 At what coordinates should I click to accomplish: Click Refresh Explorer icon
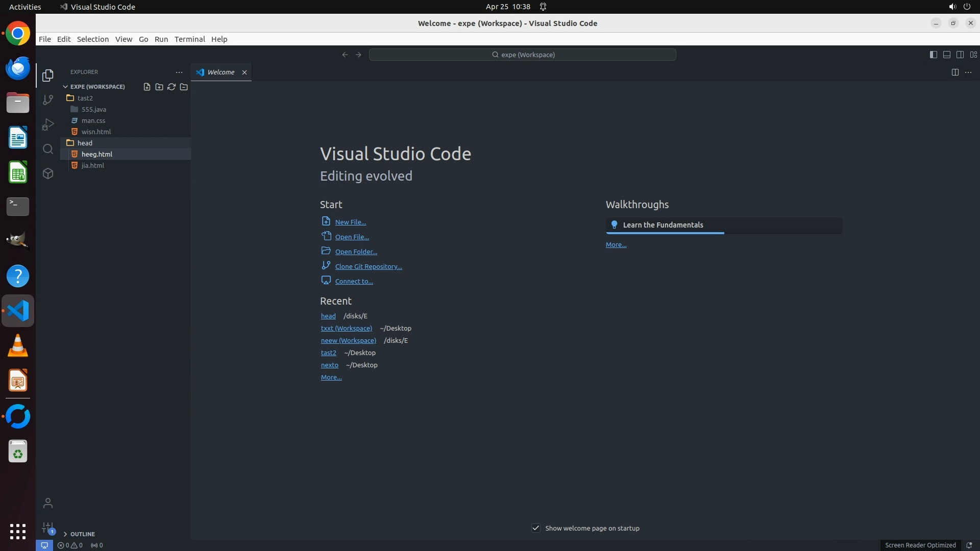pos(171,87)
